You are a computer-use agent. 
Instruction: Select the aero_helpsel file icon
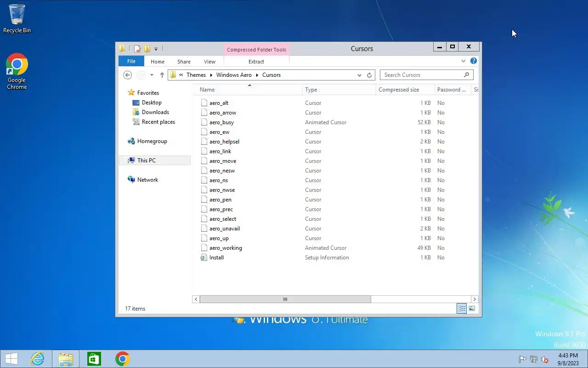pyautogui.click(x=204, y=142)
